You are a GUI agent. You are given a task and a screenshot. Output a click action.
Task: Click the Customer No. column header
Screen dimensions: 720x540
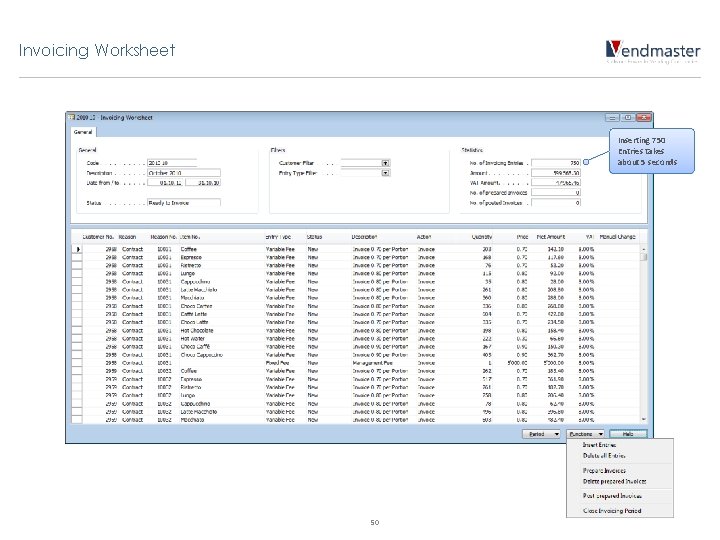tap(98, 237)
